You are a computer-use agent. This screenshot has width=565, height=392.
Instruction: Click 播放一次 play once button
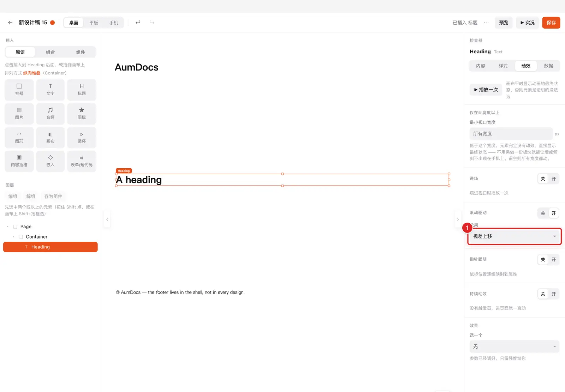[486, 90]
